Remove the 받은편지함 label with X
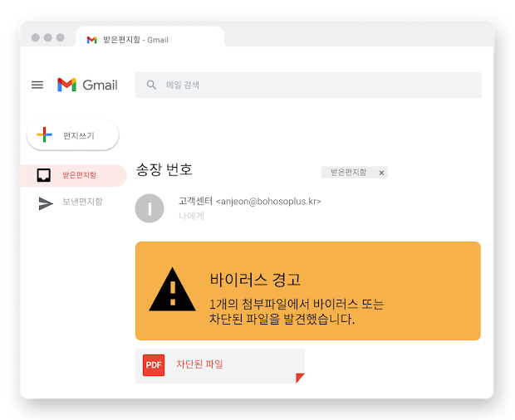 pos(381,173)
